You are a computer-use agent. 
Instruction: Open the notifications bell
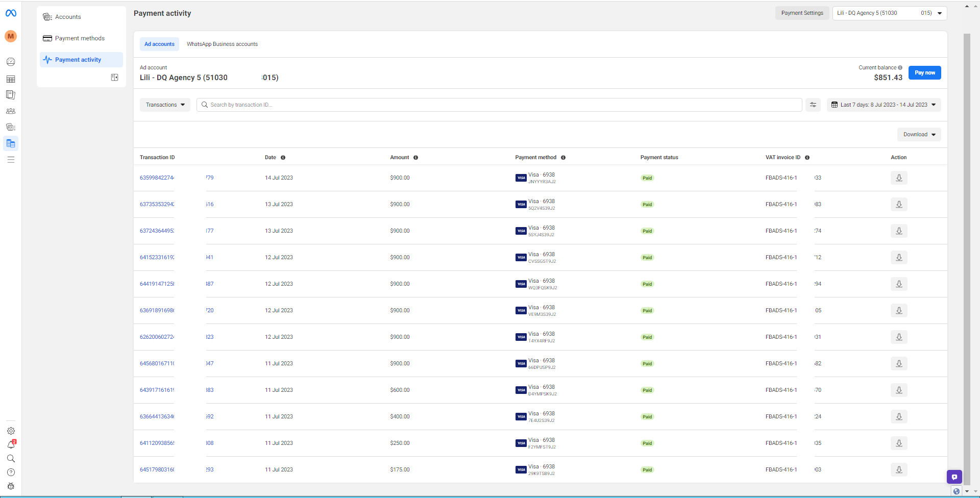coord(11,444)
